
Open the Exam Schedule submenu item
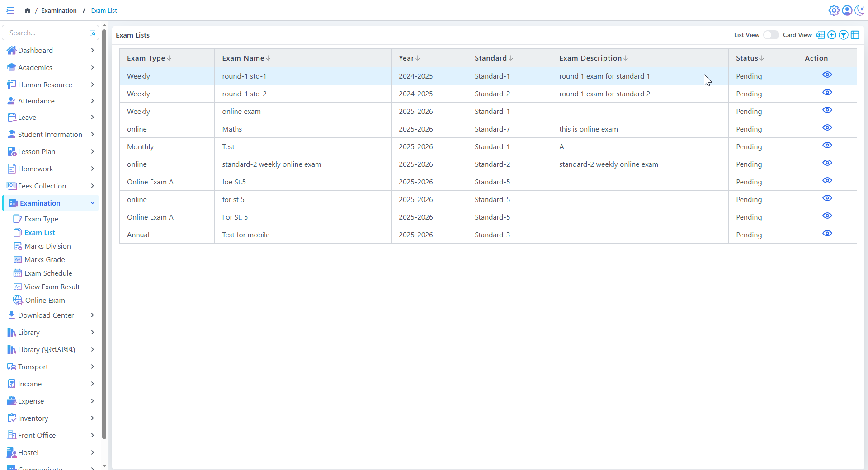click(48, 273)
